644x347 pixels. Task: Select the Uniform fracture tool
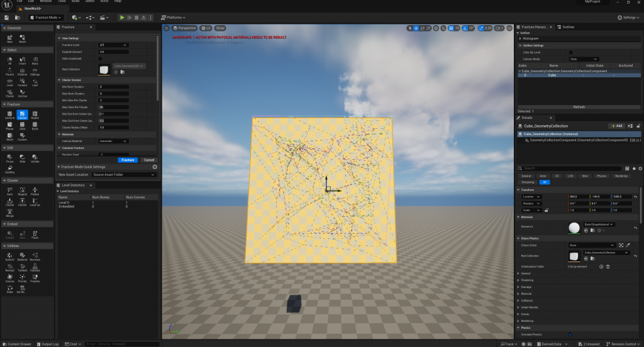[x=9, y=114]
